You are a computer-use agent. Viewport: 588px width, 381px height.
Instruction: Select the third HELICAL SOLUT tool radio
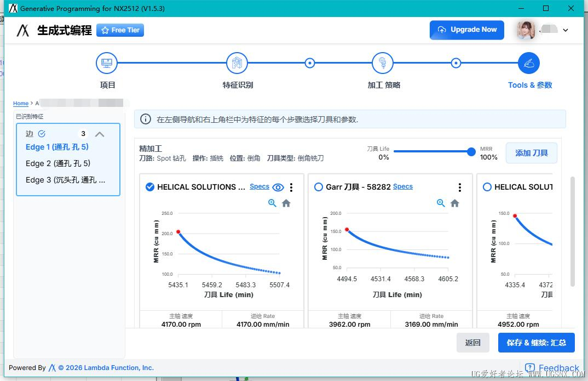[487, 187]
